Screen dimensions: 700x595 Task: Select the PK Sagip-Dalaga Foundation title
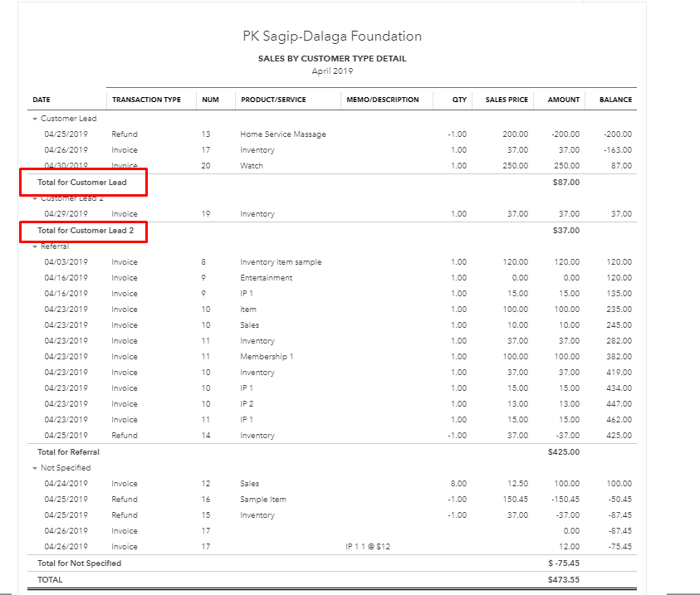(332, 37)
